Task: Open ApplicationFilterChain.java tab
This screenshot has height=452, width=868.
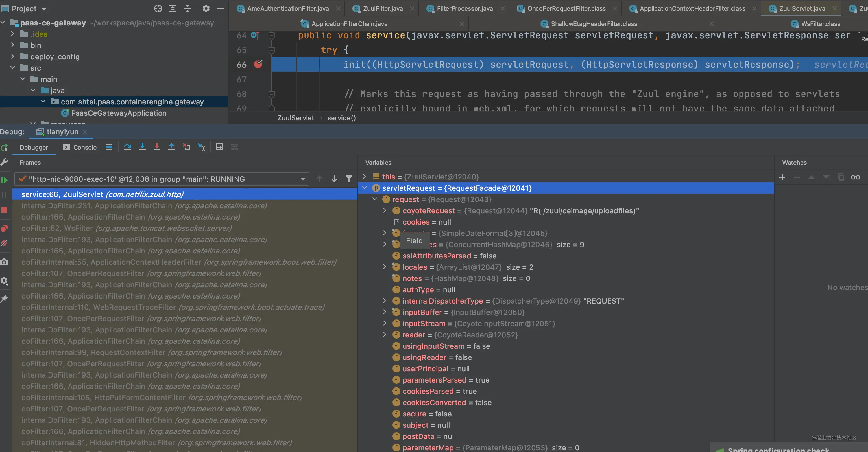Action: coord(349,24)
